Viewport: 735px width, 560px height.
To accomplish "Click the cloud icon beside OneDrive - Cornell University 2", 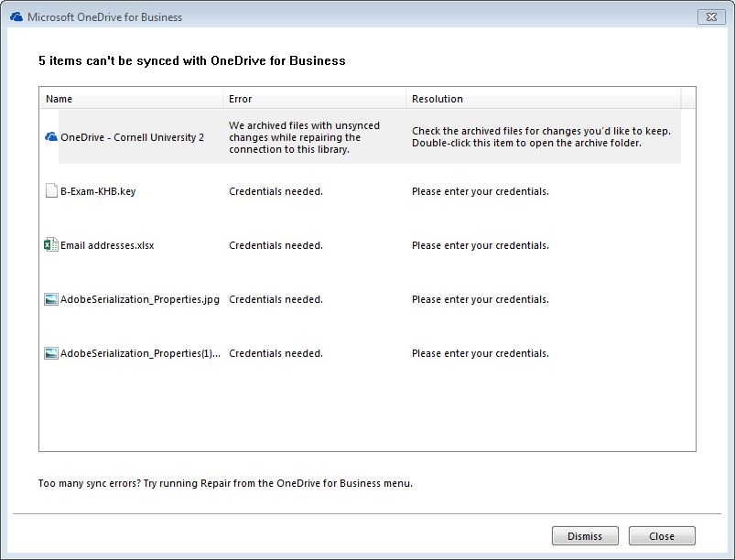I will (51, 137).
